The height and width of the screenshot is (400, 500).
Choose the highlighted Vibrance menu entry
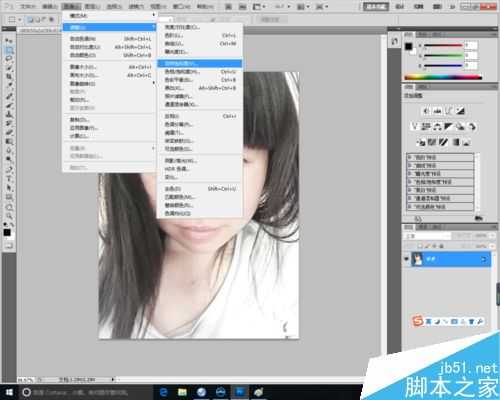(x=200, y=63)
